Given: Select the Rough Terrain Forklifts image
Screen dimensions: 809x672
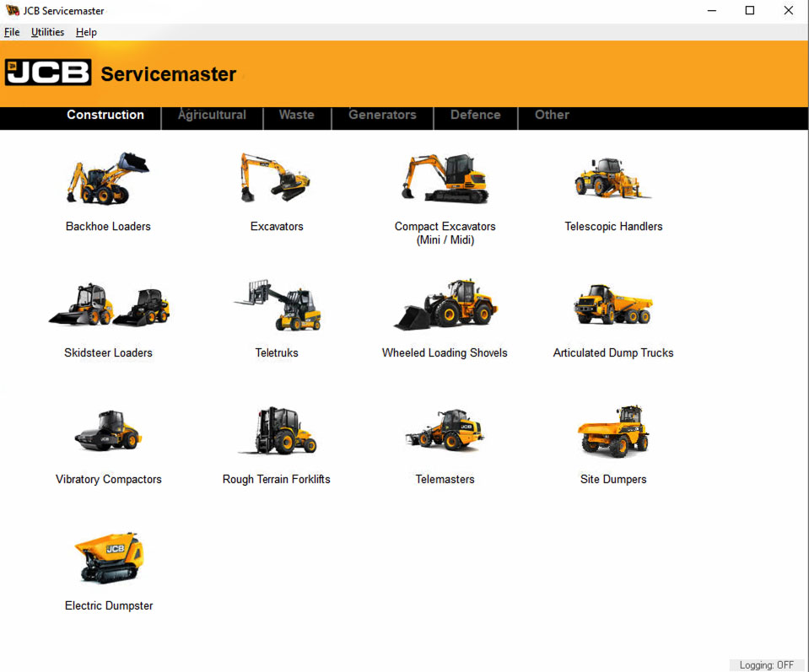Looking at the screenshot, I should pyautogui.click(x=278, y=431).
